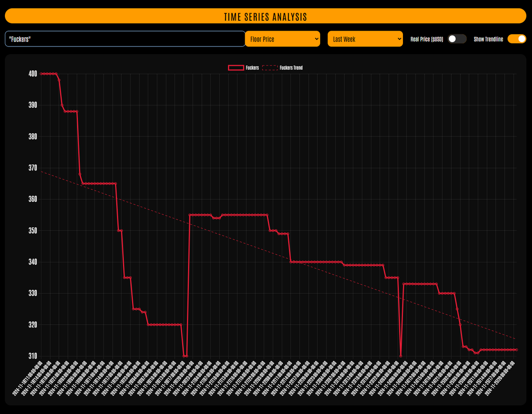Open the Last Week time range dropdown
This screenshot has width=532, height=414.
click(365, 39)
